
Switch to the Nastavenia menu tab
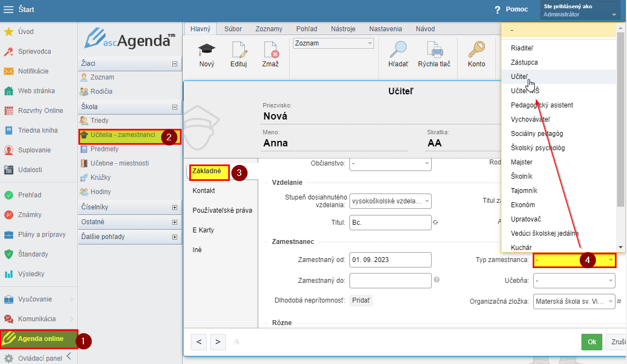pyautogui.click(x=385, y=29)
